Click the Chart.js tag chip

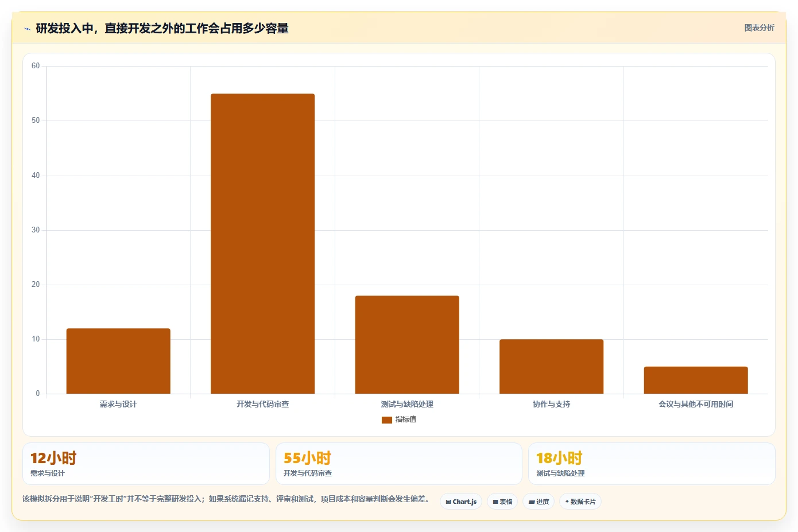pos(461,502)
